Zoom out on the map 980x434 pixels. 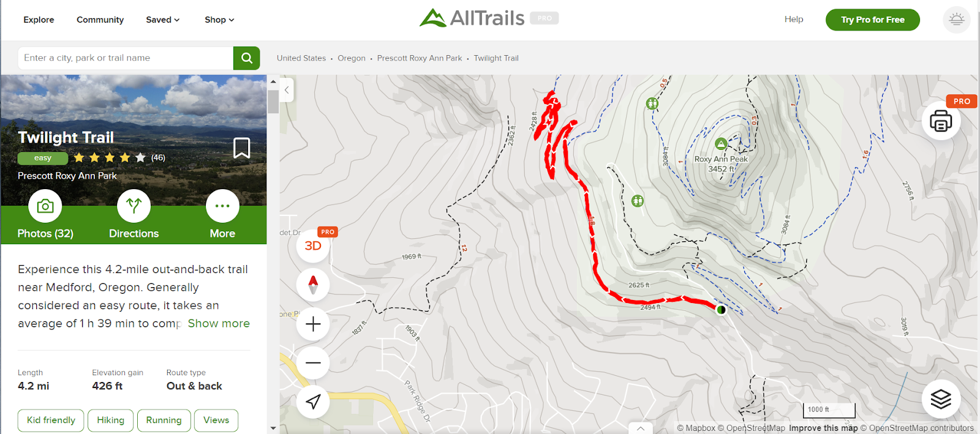coord(313,363)
